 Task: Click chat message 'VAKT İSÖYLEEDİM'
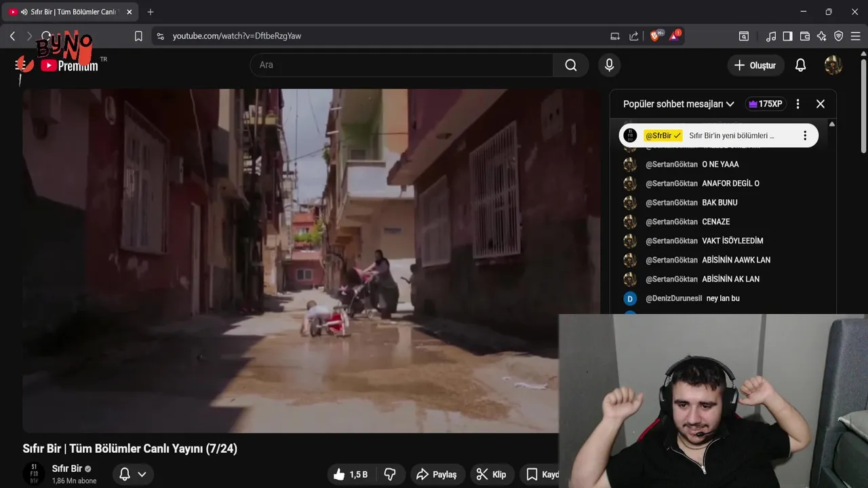tap(732, 241)
